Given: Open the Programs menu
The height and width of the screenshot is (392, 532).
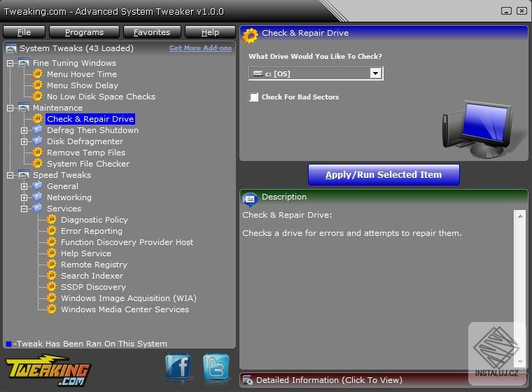Looking at the screenshot, I should 84,32.
